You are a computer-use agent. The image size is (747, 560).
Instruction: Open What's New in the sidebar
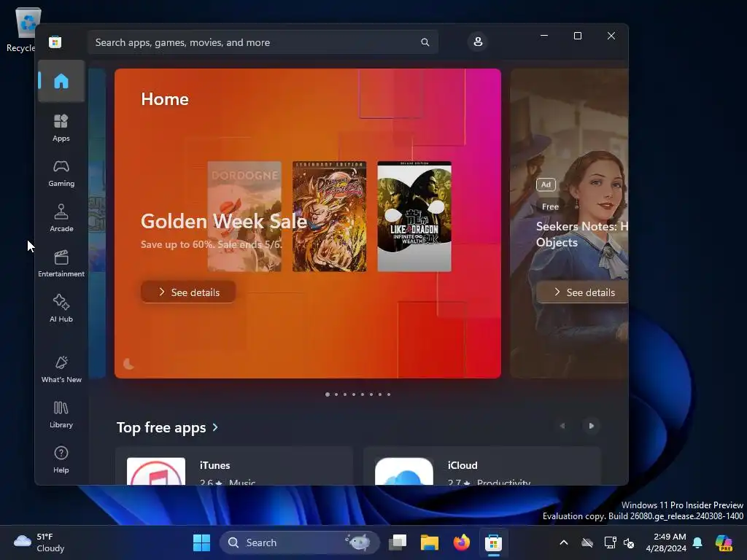[x=61, y=369]
